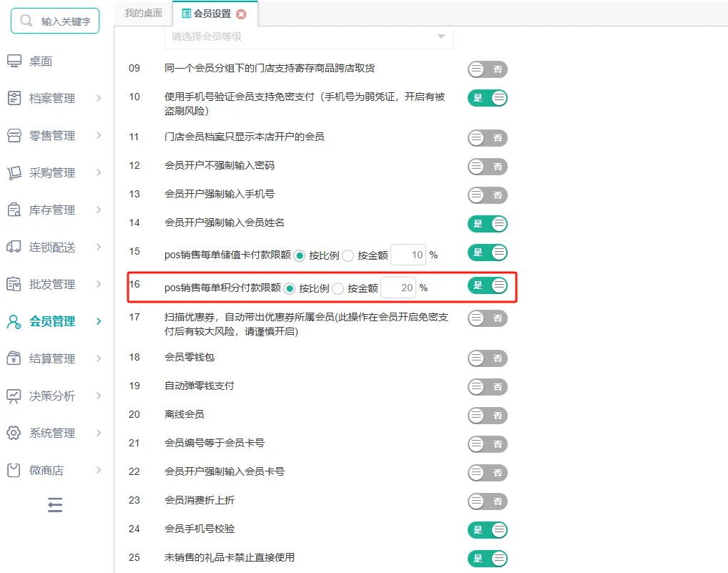The image size is (728, 573).
Task: Click the 微商店 shop icon
Action: (x=14, y=471)
